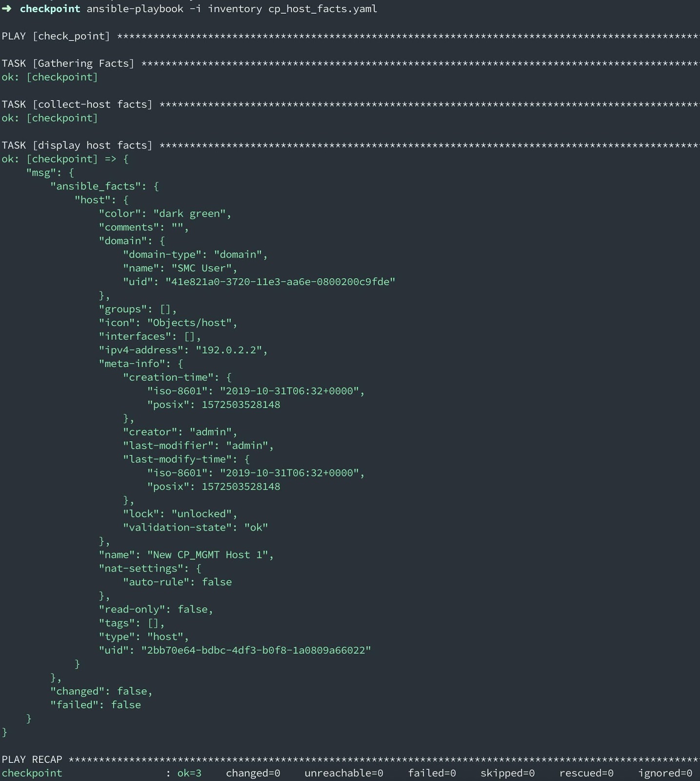Click "unreachable=0" in the play recap
This screenshot has height=781, width=700.
[x=344, y=774]
